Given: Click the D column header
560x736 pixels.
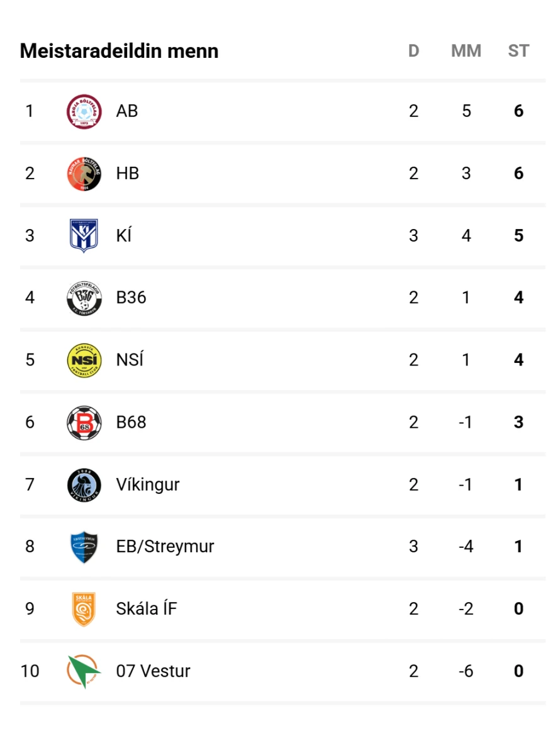Looking at the screenshot, I should (413, 51).
